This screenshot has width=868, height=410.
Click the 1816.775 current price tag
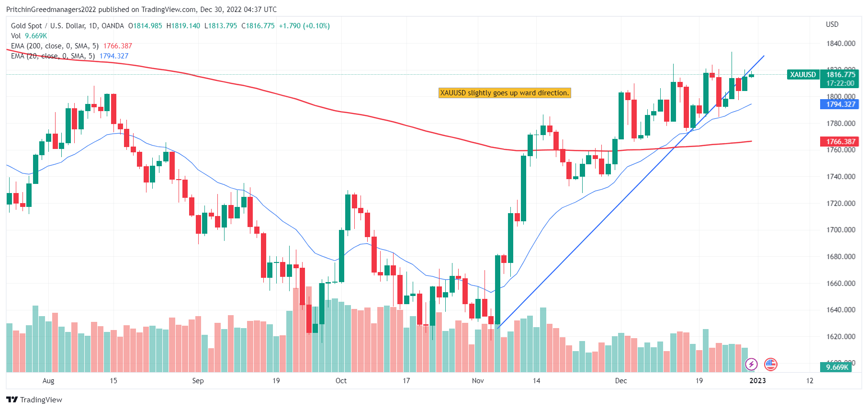coord(841,75)
